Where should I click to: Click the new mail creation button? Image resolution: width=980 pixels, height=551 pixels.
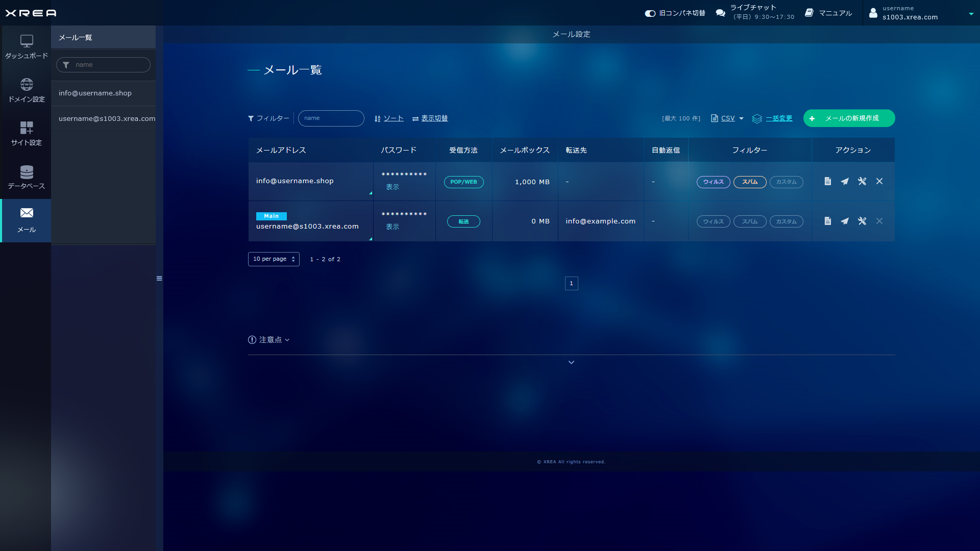[849, 118]
